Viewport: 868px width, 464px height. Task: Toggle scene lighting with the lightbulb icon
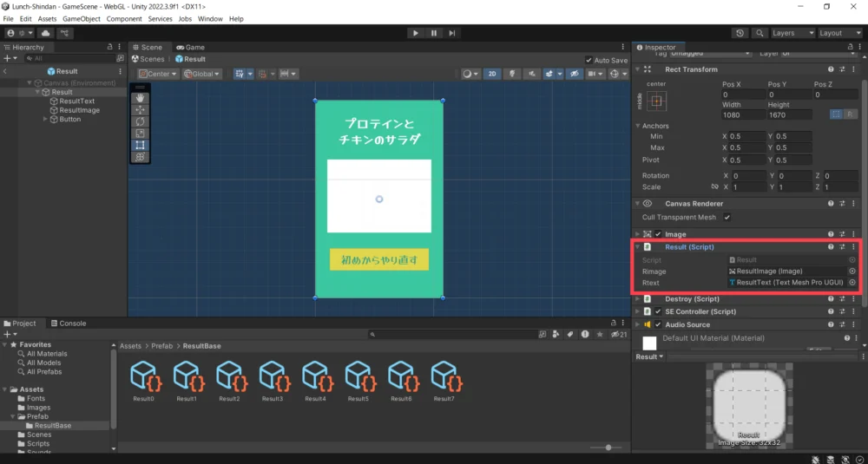(x=513, y=74)
